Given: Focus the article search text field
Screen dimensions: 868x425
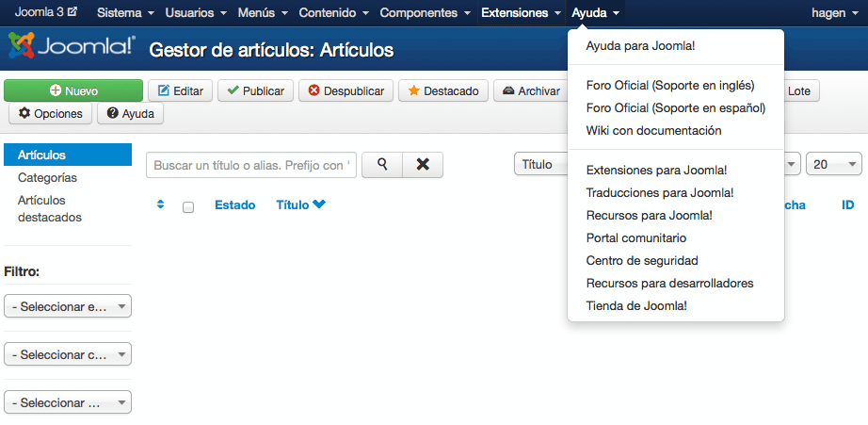Looking at the screenshot, I should pos(250,165).
